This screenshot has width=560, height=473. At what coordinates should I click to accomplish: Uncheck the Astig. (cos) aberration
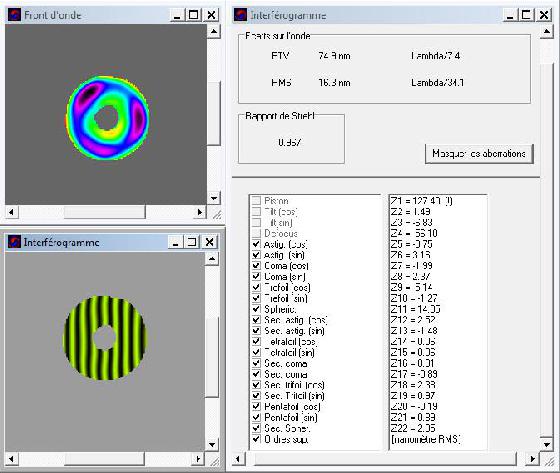coord(256,244)
